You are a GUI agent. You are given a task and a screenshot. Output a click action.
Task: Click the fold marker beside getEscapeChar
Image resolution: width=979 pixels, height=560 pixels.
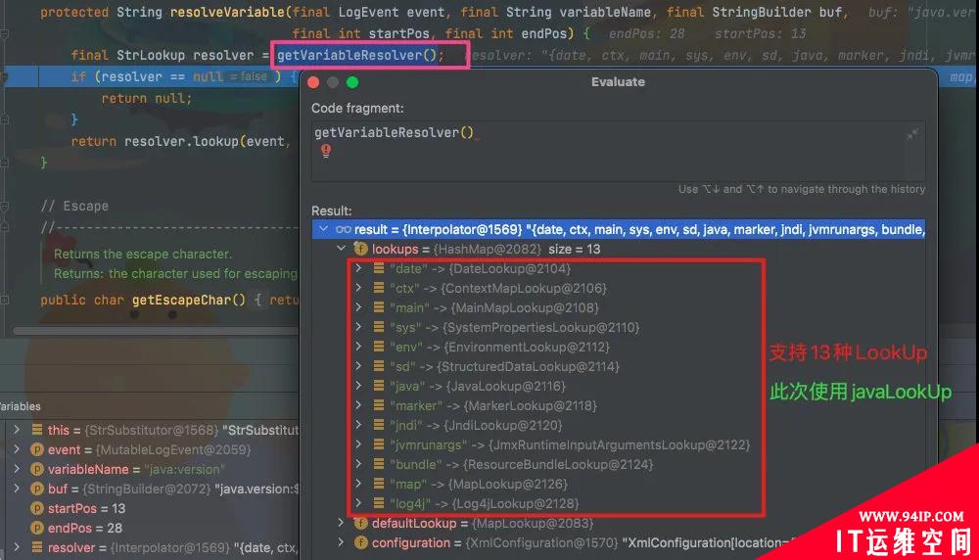point(4,300)
